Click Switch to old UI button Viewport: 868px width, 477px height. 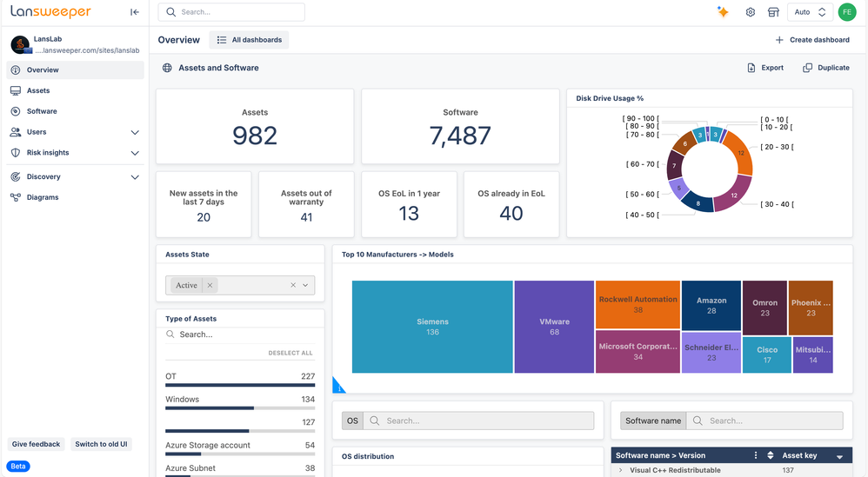click(101, 444)
